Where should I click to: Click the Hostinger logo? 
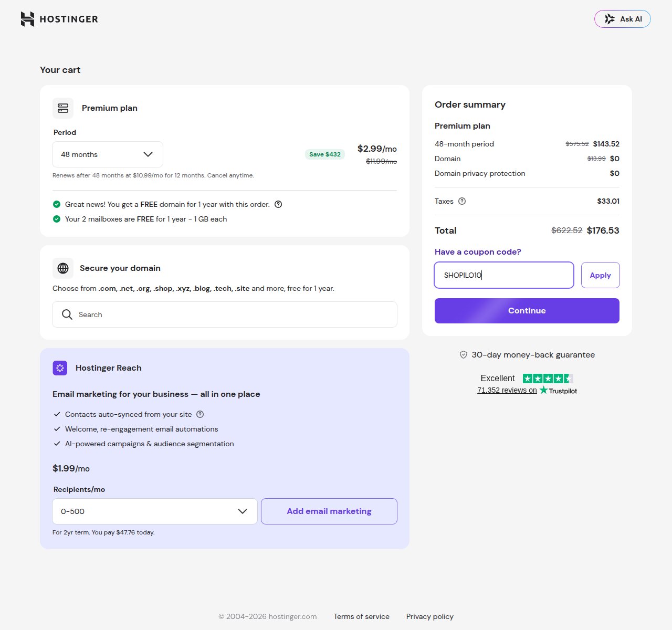pos(59,19)
